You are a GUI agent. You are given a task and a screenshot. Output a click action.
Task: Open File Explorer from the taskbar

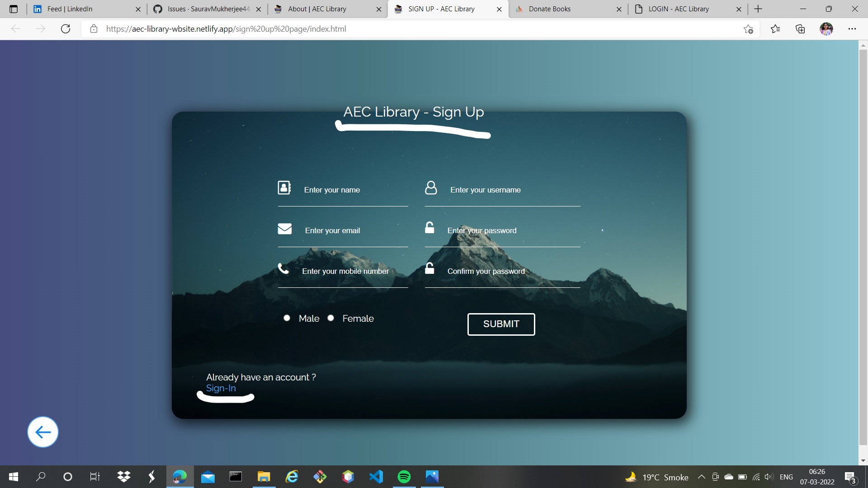tap(264, 477)
